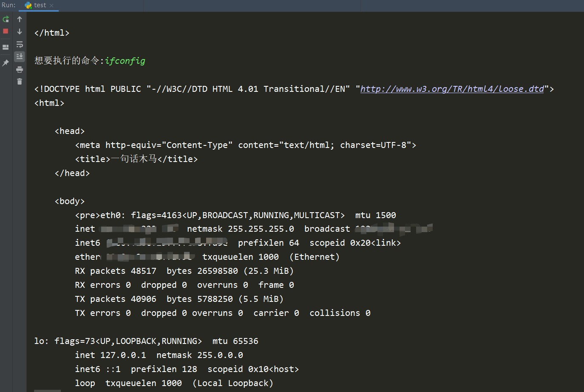Stop the running process
This screenshot has height=392, width=584.
pyautogui.click(x=6, y=31)
